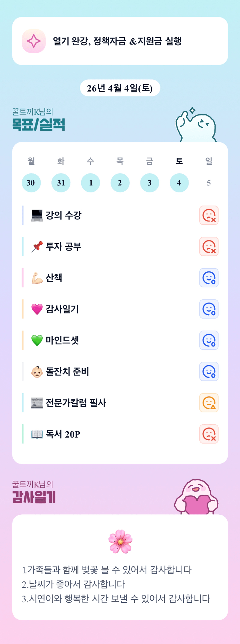Screen dimensions: 240x644
Task: Click the cherry blossom flower image
Action: (120, 541)
